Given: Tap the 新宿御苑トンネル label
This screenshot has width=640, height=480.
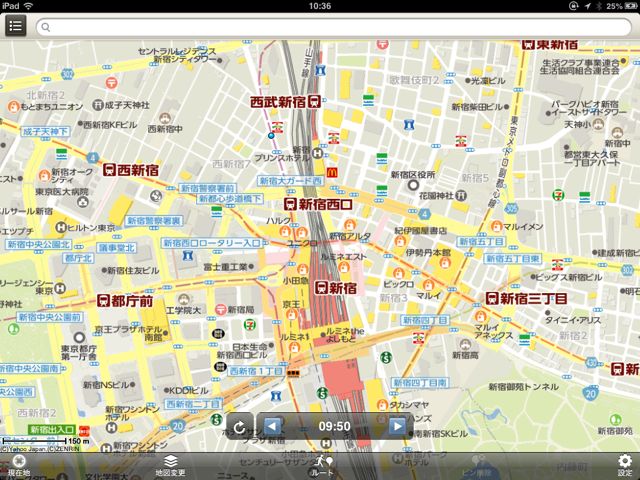Looking at the screenshot, I should tap(524, 387).
